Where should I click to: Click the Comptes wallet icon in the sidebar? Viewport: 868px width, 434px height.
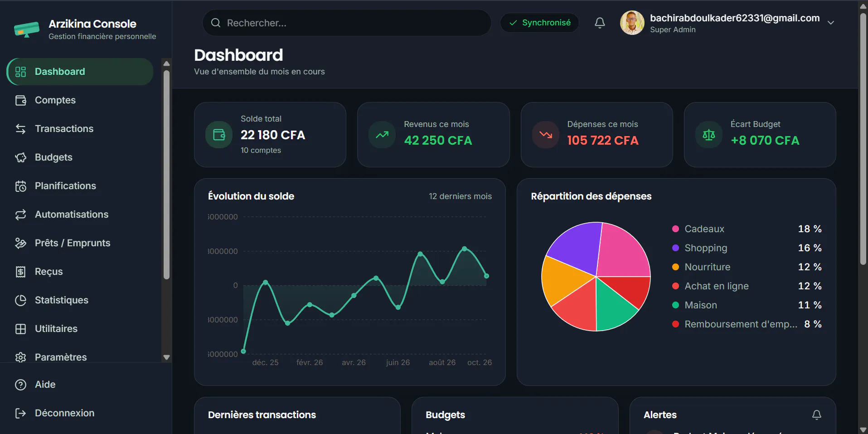coord(21,100)
